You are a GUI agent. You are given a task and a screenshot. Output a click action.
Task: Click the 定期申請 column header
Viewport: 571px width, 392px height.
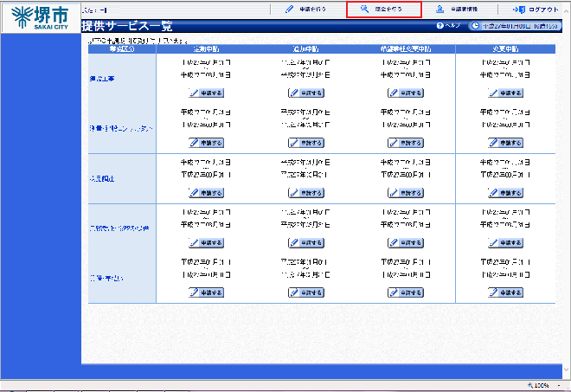(206, 48)
